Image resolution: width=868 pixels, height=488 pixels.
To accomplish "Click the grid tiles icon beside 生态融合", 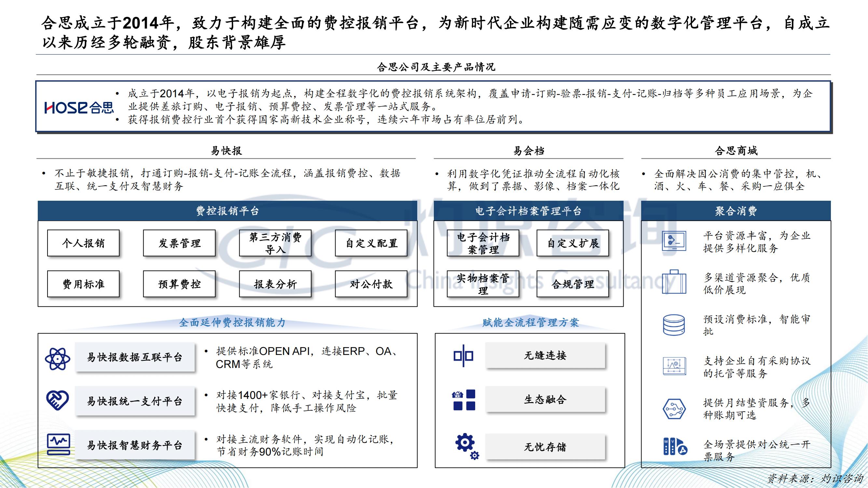I will [x=464, y=400].
